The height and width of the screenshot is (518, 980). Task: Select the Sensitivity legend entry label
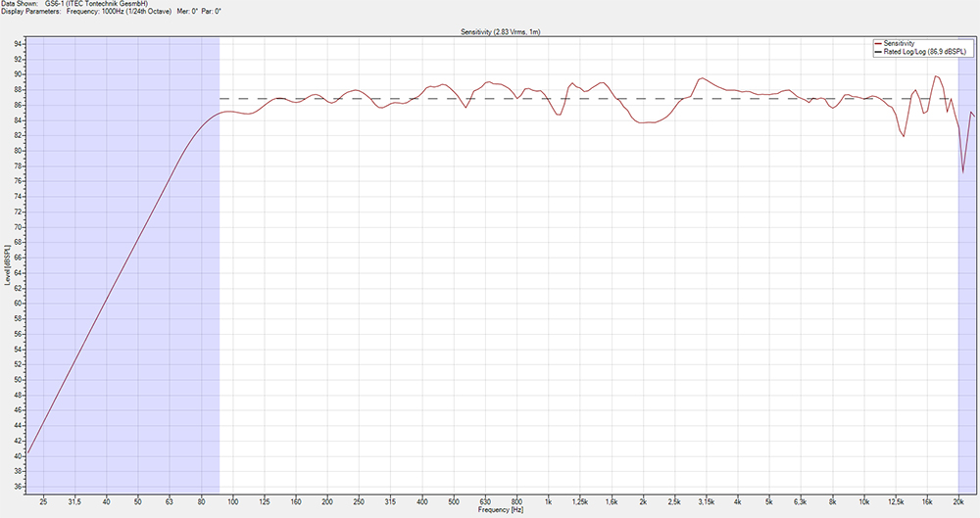pyautogui.click(x=902, y=44)
